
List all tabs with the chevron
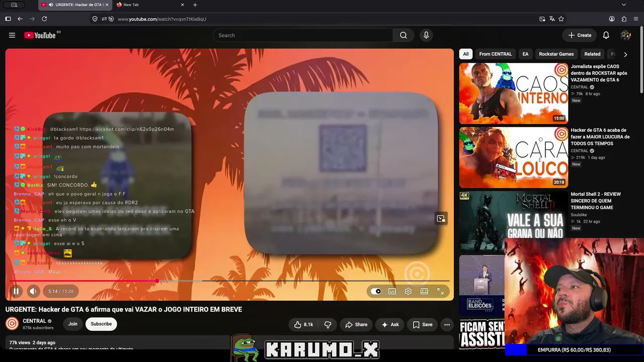point(624,5)
